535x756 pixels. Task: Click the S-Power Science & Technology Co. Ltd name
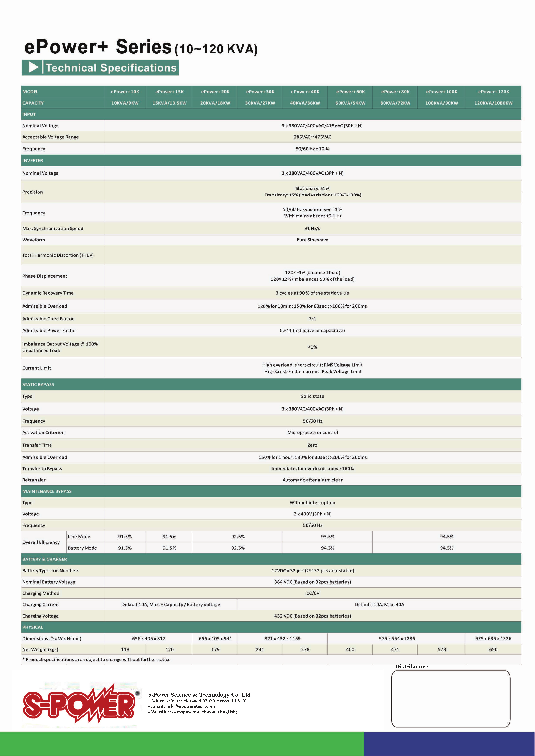click(199, 694)
